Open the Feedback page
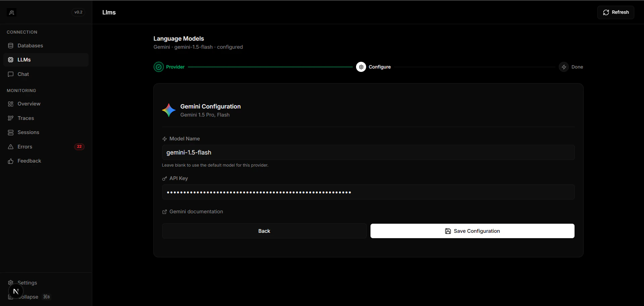Image resolution: width=644 pixels, height=306 pixels. [x=46, y=161]
